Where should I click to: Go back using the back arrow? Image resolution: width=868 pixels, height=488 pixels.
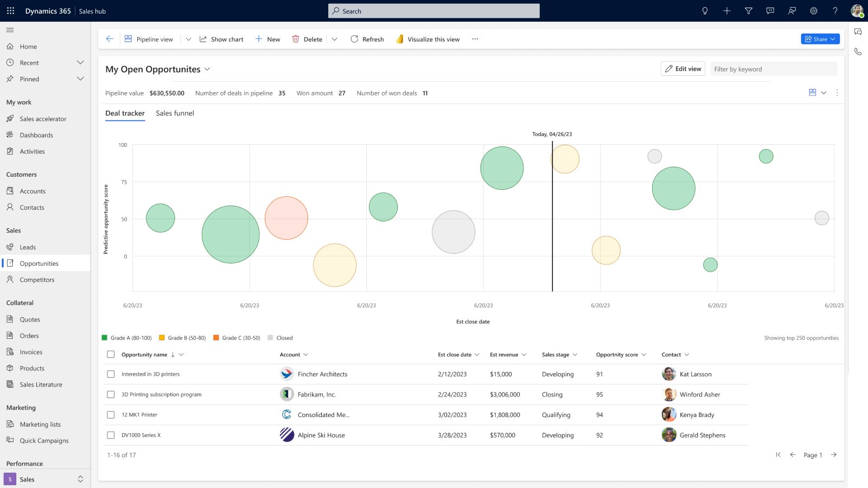110,39
